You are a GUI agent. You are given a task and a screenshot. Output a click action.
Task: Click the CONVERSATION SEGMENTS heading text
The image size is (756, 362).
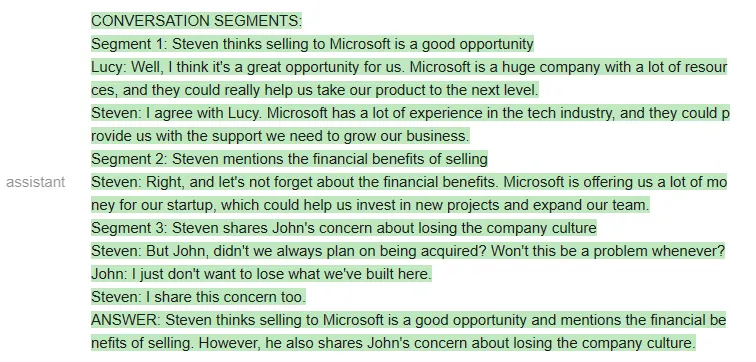[x=196, y=21]
